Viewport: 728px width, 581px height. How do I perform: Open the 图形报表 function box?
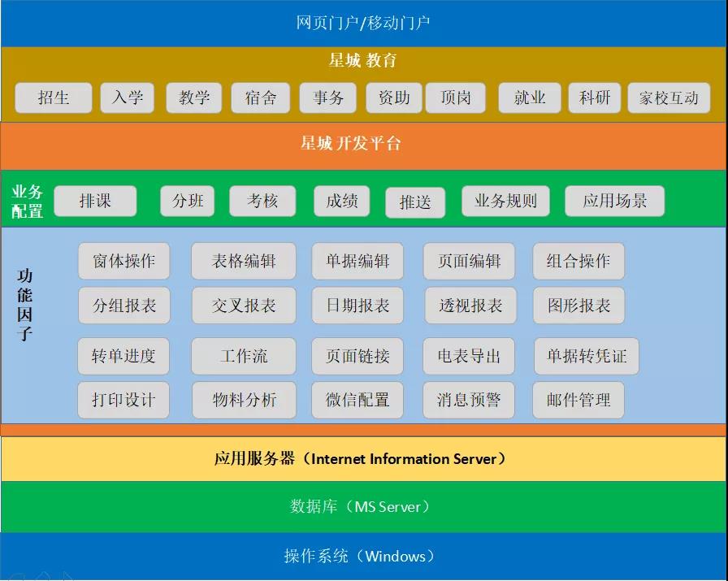point(579,306)
